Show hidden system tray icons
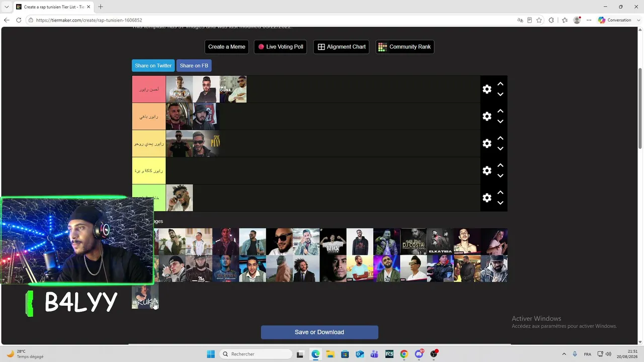The height and width of the screenshot is (362, 644). point(564,354)
